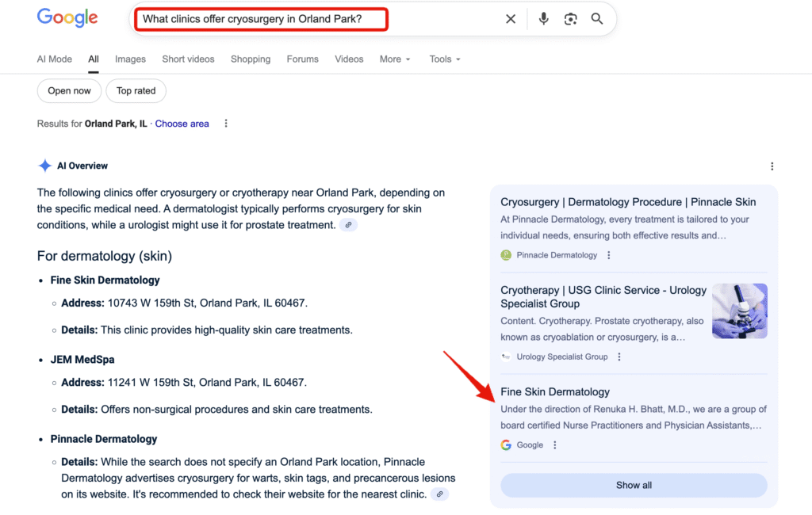Open the Choose area link
This screenshot has height=515, width=812.
182,124
